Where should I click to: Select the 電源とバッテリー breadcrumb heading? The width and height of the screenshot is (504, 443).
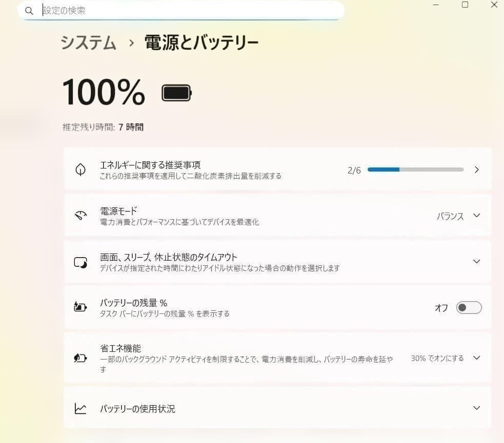(201, 43)
